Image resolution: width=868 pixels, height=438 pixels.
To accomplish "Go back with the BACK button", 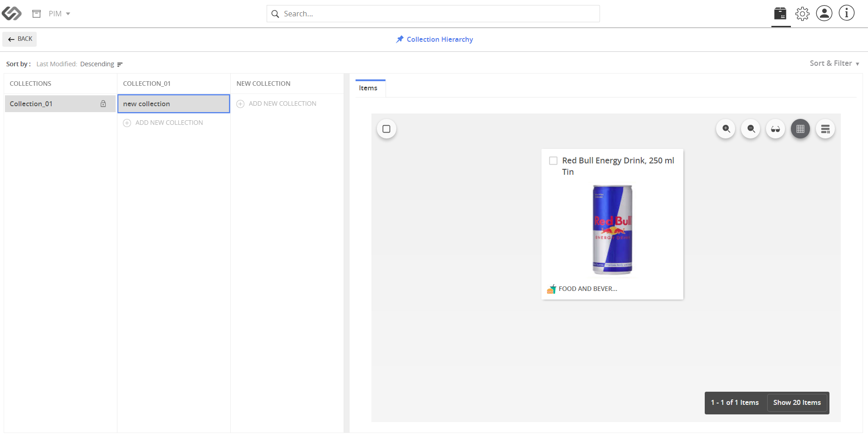I will click(x=20, y=39).
